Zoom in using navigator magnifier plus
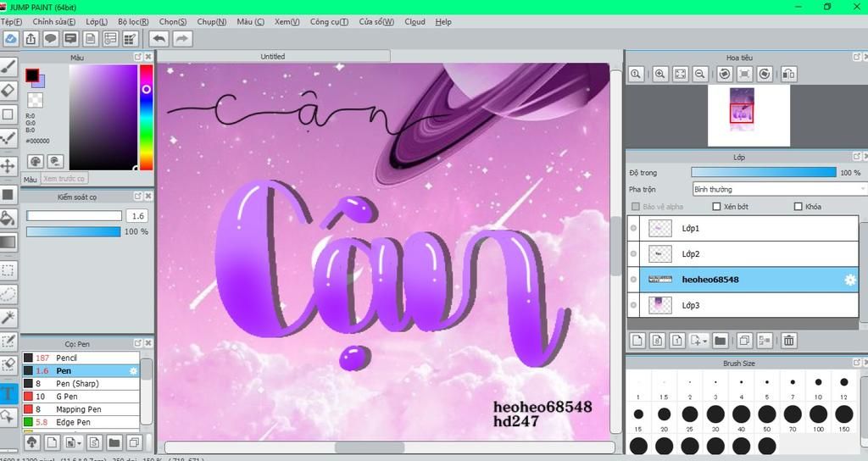Viewport: 868px width, 461px height. (x=659, y=74)
